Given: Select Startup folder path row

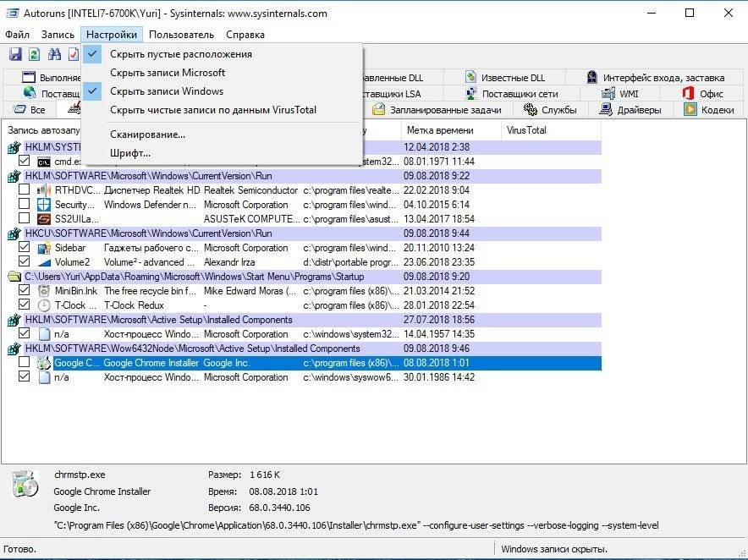Looking at the screenshot, I should click(304, 277).
